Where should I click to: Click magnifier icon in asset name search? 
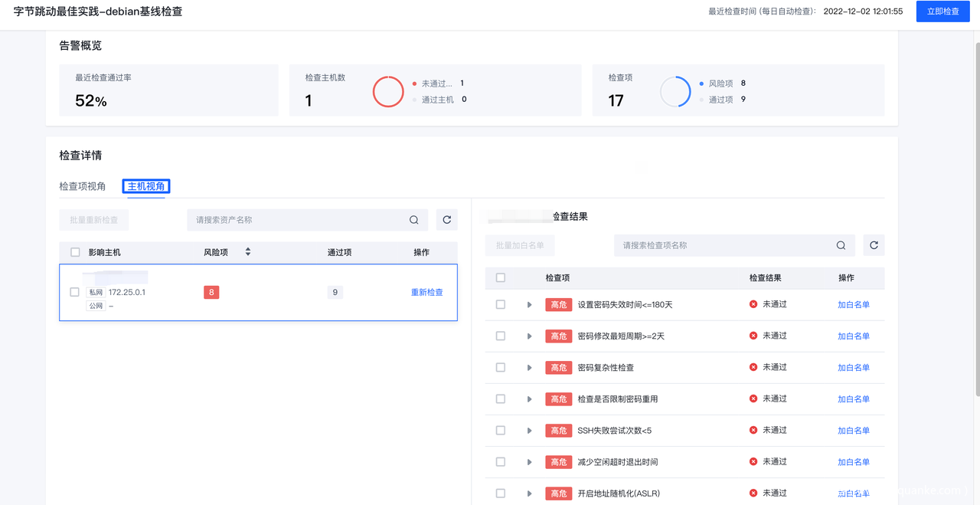pos(413,220)
